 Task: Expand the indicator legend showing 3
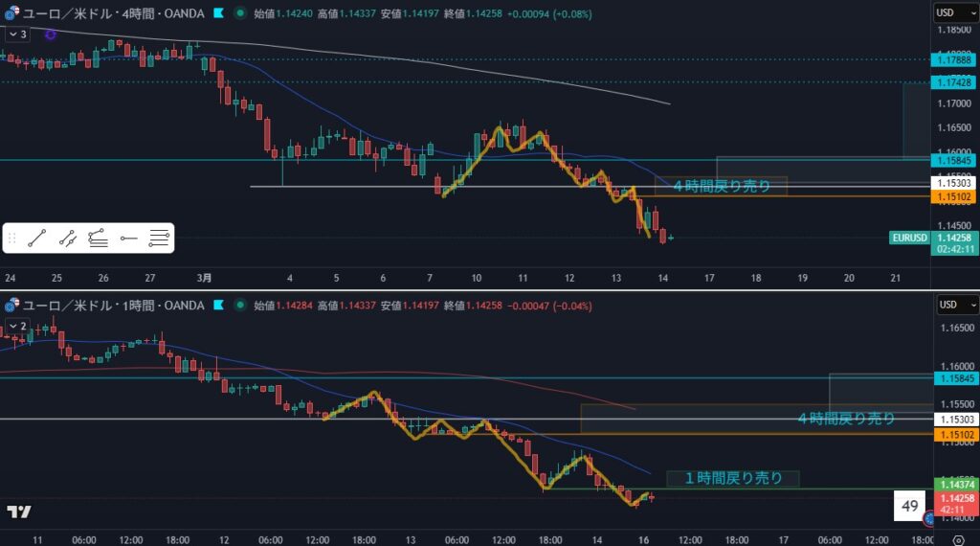[17, 34]
